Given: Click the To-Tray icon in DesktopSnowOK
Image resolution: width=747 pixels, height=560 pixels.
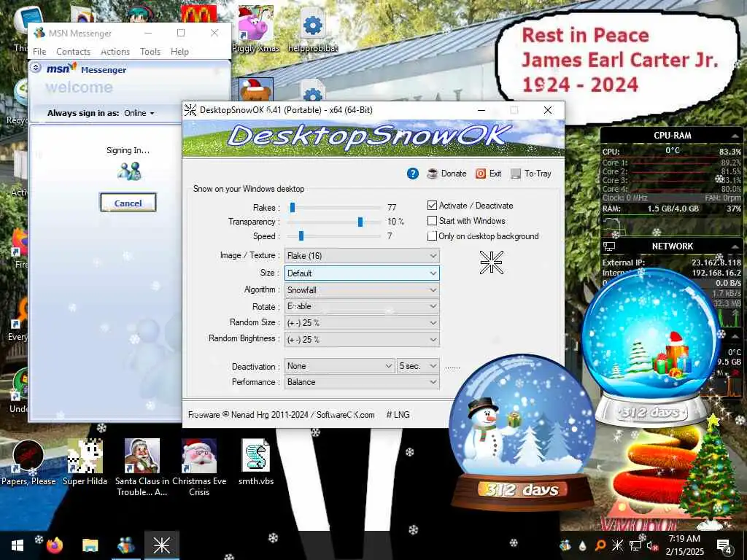Looking at the screenshot, I should click(516, 174).
